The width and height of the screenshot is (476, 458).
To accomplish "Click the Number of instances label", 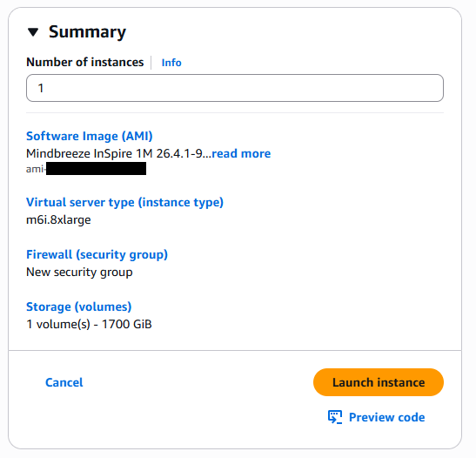I will (x=85, y=63).
